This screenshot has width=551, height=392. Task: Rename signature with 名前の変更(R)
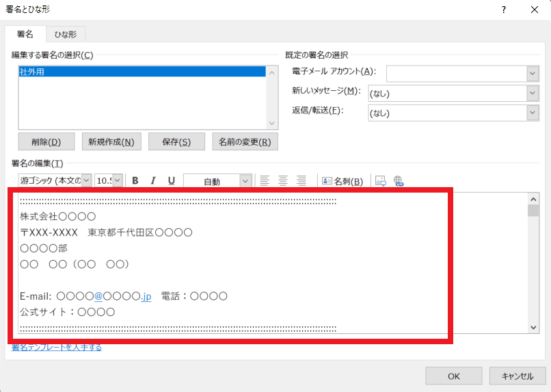245,142
